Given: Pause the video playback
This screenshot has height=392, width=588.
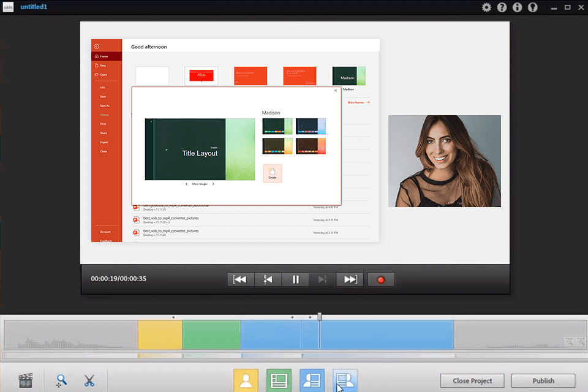Looking at the screenshot, I should pos(295,279).
